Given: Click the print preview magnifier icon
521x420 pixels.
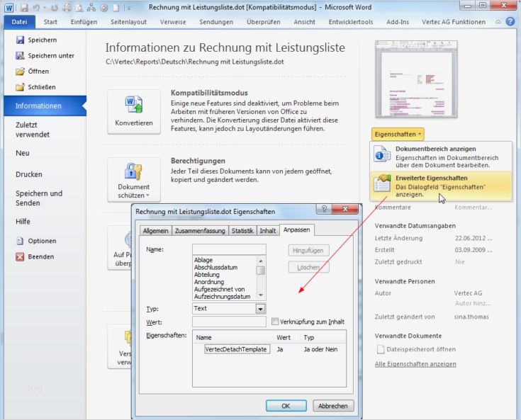Looking at the screenshot, I should 79,8.
